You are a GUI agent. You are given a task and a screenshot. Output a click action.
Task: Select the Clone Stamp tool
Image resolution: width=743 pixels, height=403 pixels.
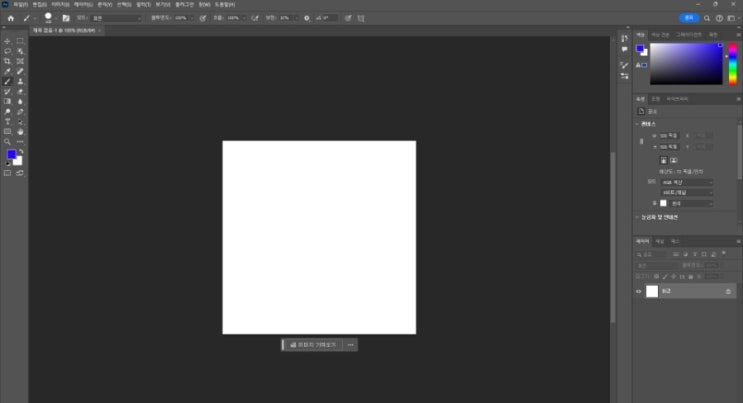pyautogui.click(x=20, y=82)
